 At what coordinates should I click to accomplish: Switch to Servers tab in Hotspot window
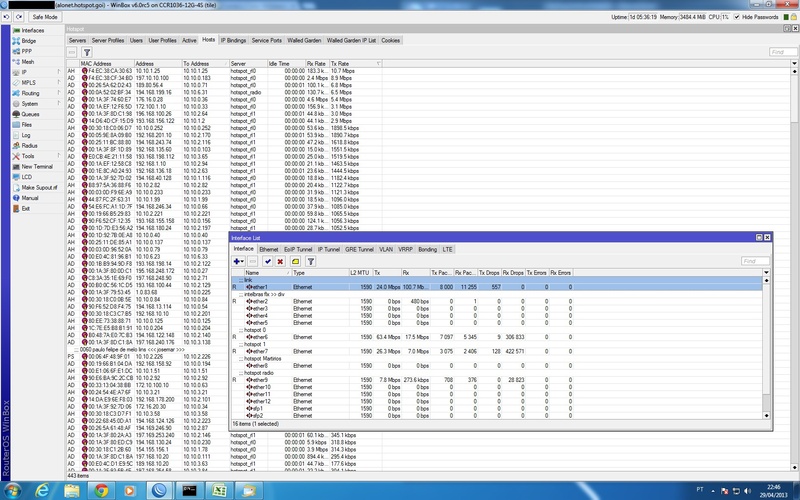(77, 40)
